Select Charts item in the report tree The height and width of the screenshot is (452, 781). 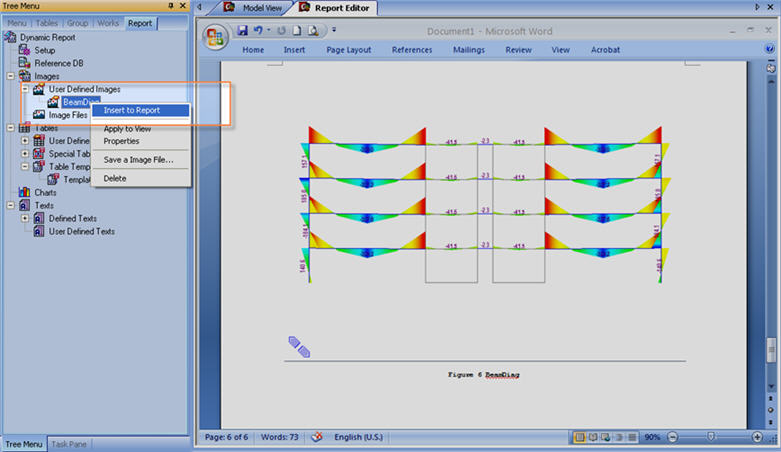click(45, 192)
